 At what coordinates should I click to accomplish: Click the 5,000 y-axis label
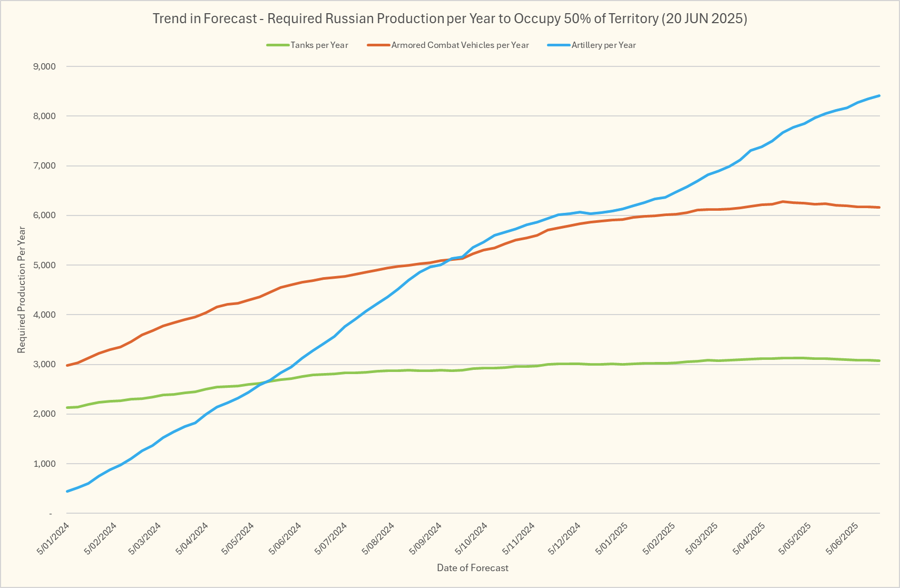pos(44,265)
